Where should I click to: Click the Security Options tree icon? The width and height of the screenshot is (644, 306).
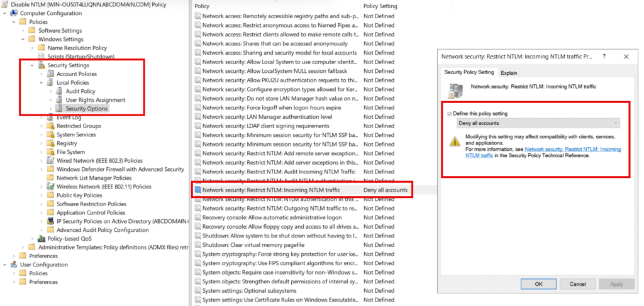click(60, 109)
